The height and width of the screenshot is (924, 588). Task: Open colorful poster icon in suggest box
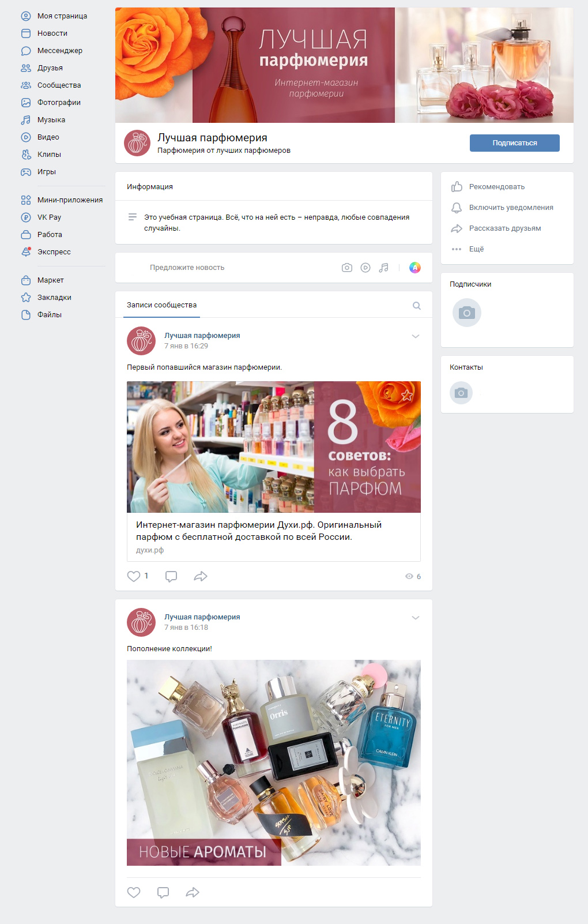pos(415,268)
